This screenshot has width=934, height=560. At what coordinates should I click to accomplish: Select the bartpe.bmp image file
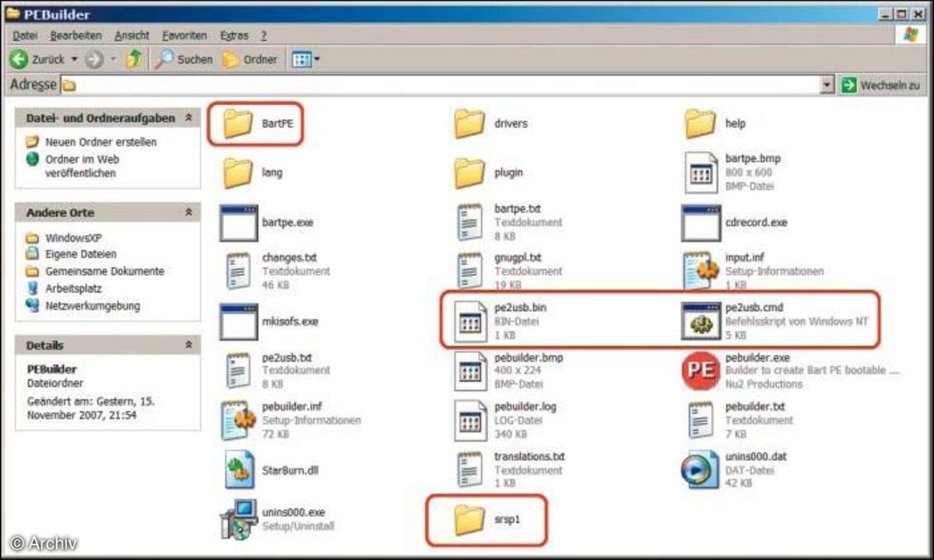point(732,173)
